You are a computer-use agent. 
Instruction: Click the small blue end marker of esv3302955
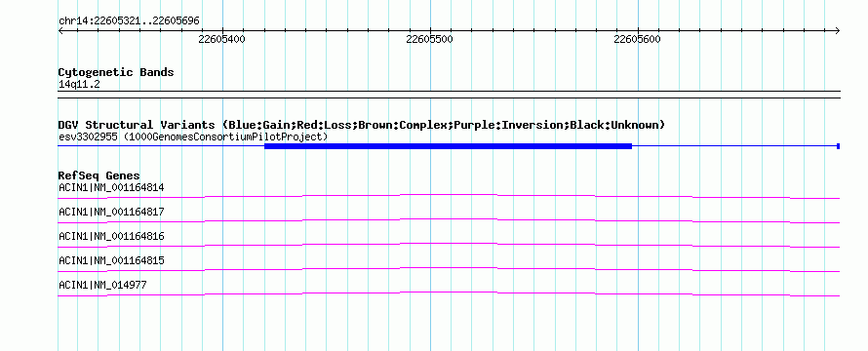pyautogui.click(x=838, y=146)
